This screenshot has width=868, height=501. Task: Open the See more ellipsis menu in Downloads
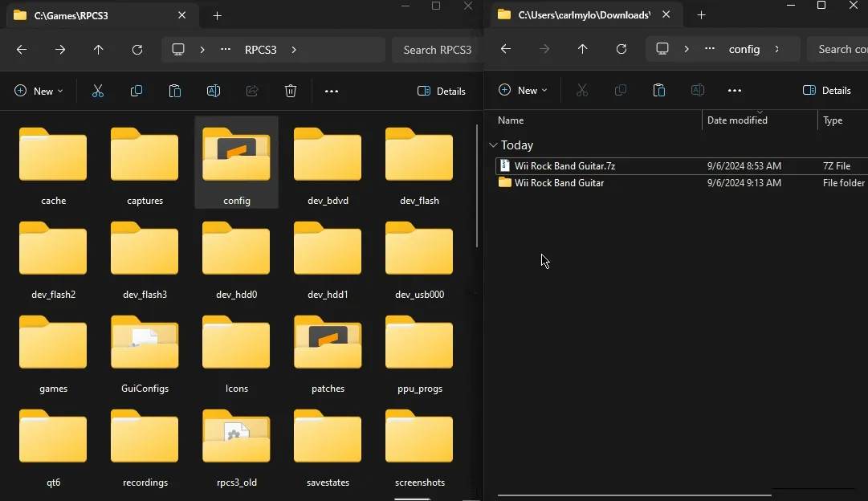734,90
